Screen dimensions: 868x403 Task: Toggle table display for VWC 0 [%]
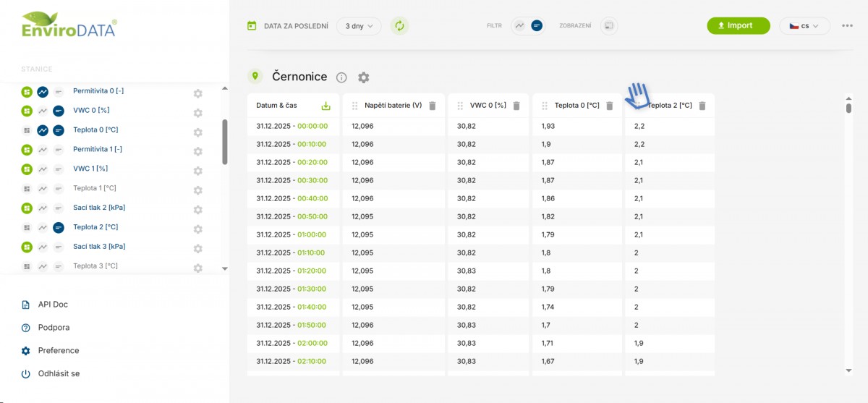(x=59, y=111)
